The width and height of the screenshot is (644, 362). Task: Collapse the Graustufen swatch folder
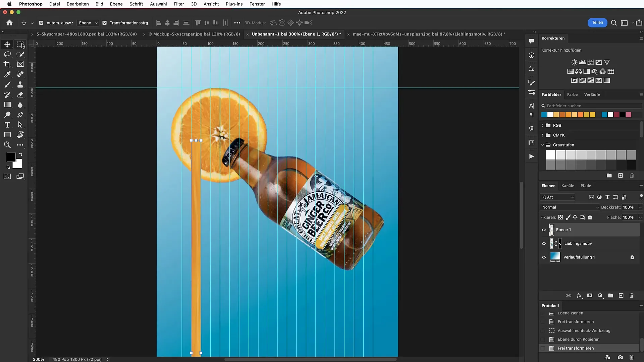(x=543, y=145)
